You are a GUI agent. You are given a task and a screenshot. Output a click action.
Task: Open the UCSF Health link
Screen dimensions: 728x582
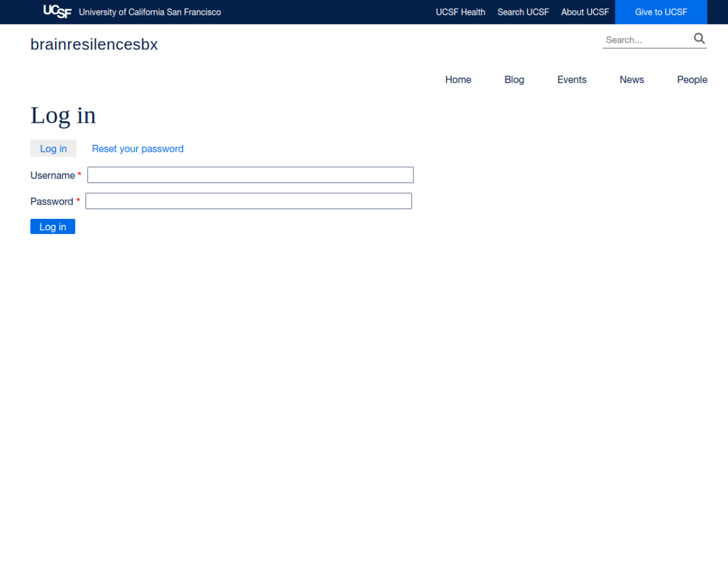[x=460, y=12]
